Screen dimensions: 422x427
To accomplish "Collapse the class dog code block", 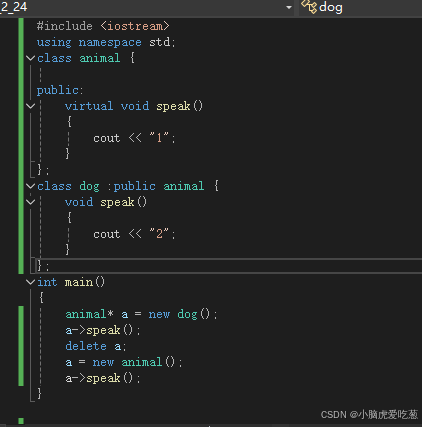I will (31, 186).
